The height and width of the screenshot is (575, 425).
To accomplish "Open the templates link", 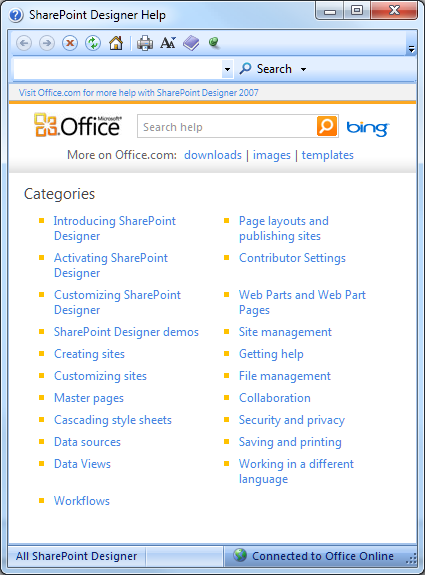I will pos(327,155).
